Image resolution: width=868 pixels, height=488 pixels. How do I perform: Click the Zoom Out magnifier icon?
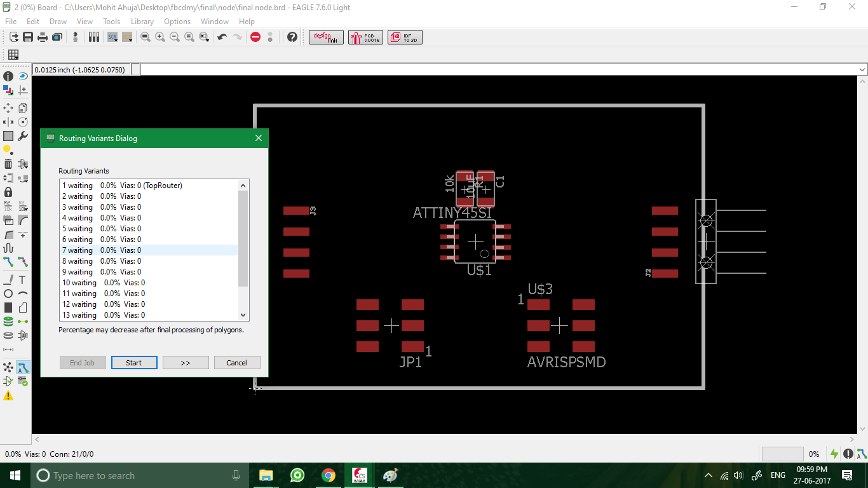coord(175,37)
